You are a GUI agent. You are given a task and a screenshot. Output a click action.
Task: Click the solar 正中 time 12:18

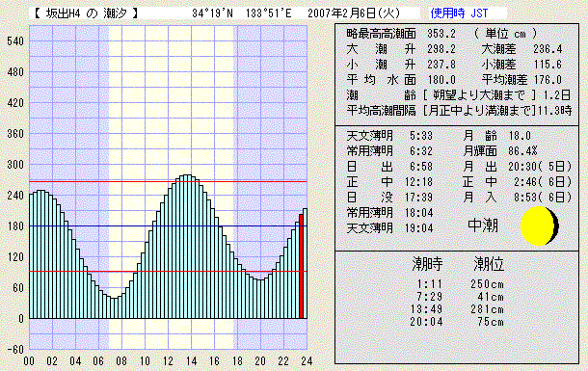419,182
